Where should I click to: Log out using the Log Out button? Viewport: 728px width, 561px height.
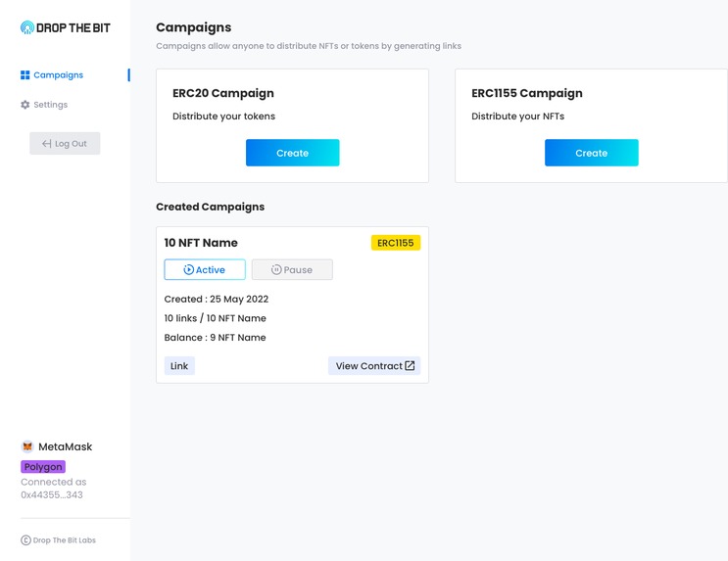click(65, 143)
